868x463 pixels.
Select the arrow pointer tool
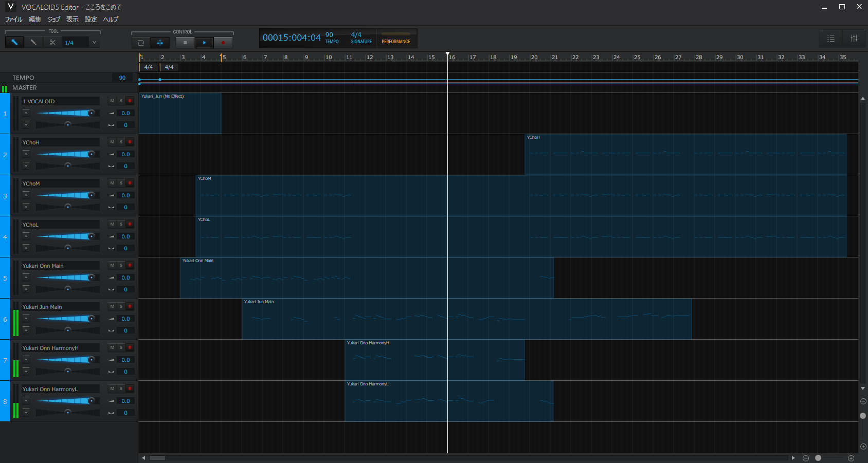tap(14, 43)
